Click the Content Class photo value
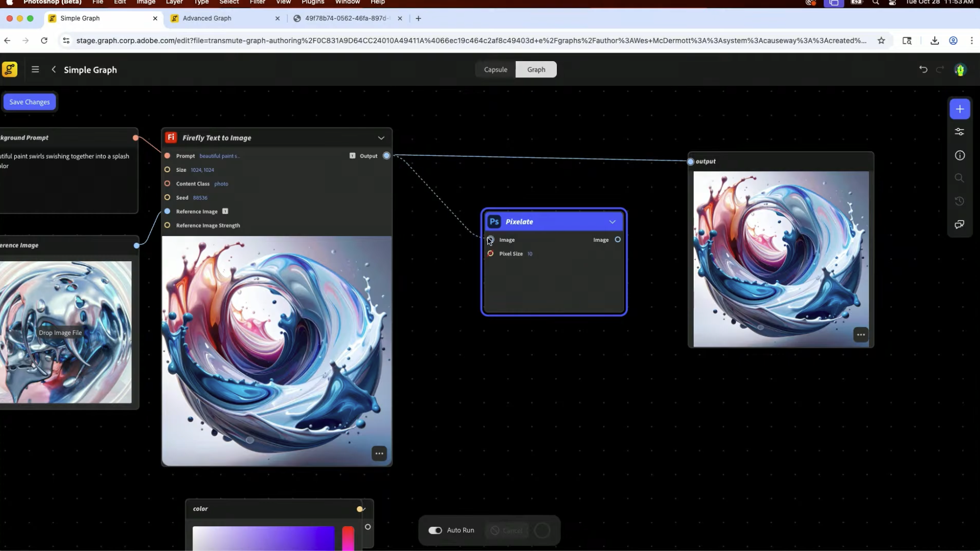 tap(221, 184)
